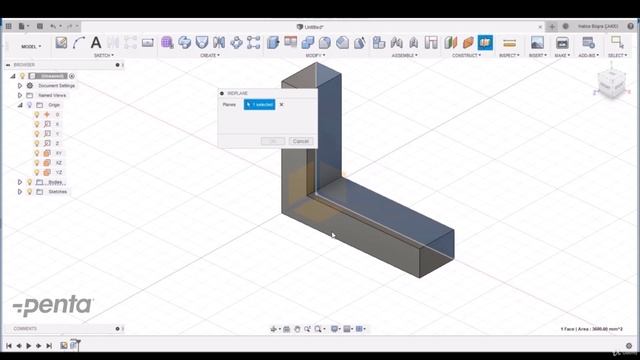This screenshot has height=360, width=640.
Task: Expand the Document Settings node
Action: [20, 86]
